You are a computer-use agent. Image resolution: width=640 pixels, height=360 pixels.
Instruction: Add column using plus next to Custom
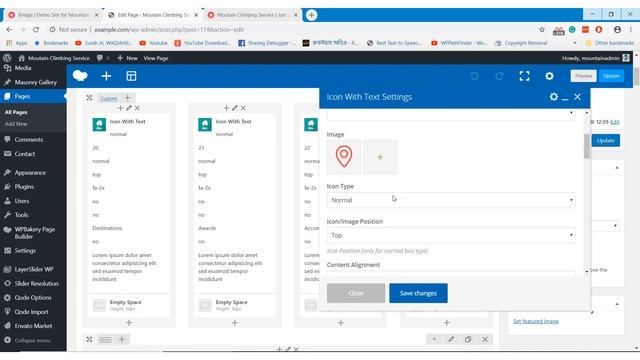(x=127, y=98)
